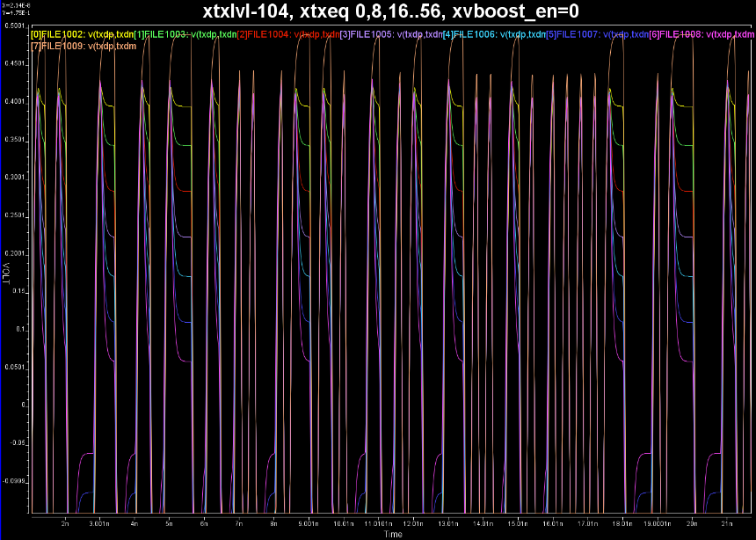Click the 7n tick on time axis
756x540 pixels.
(x=238, y=522)
